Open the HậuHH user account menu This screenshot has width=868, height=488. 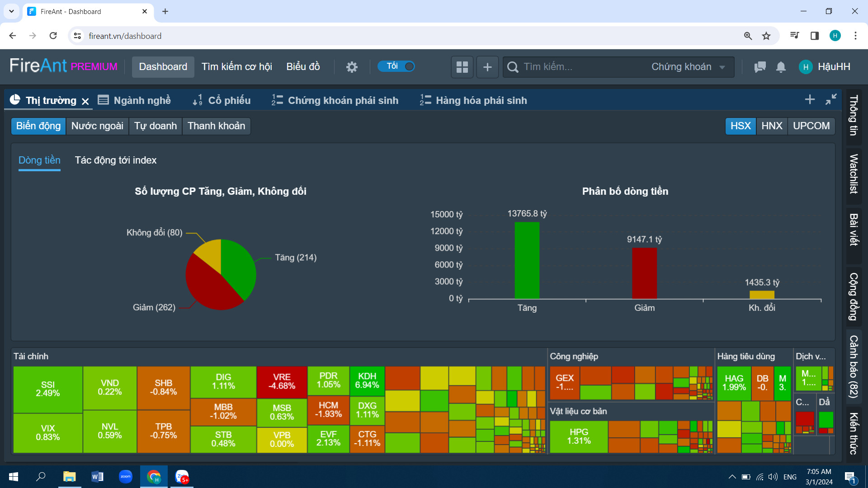pos(825,67)
